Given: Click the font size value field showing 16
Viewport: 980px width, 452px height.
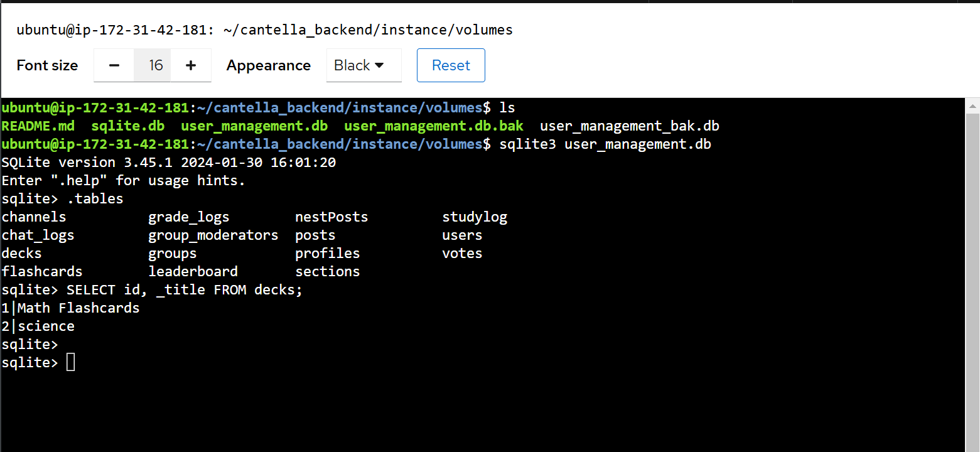Looking at the screenshot, I should click(x=153, y=65).
